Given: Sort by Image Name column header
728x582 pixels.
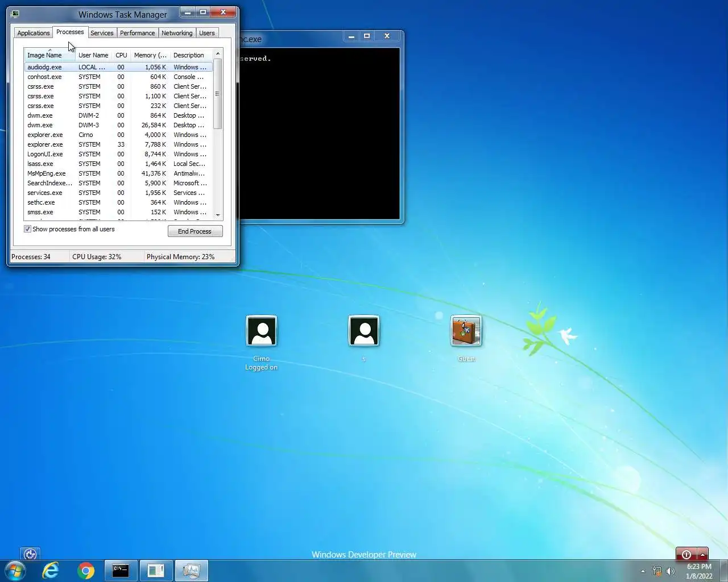Looking at the screenshot, I should point(49,55).
